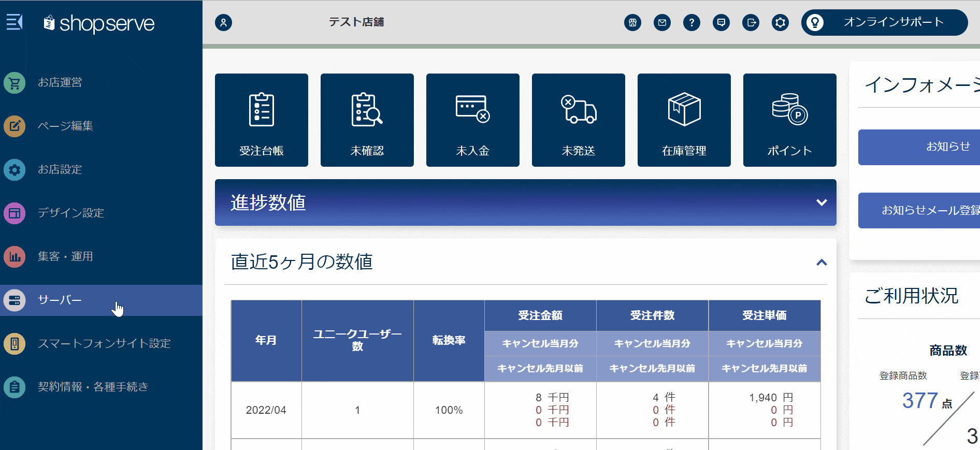The width and height of the screenshot is (980, 450).
Task: Select サーバー in the sidebar menu
Action: pyautogui.click(x=60, y=300)
